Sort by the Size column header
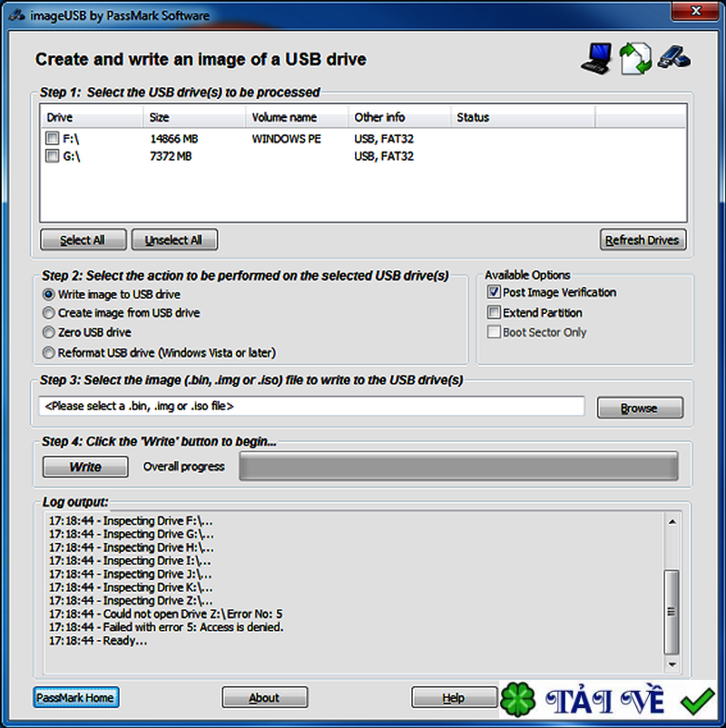Viewport: 726px width, 728px height. [x=194, y=117]
